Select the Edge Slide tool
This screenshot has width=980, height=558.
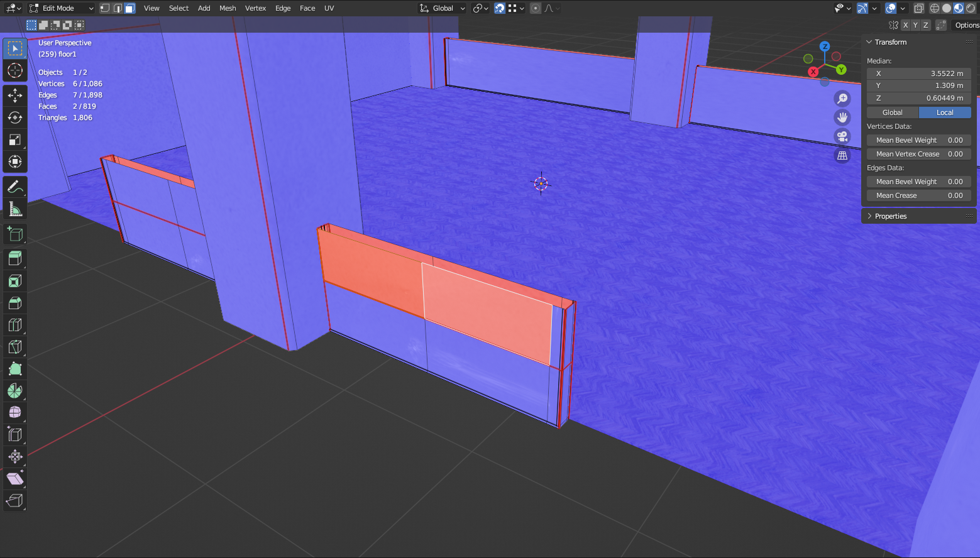click(x=15, y=435)
